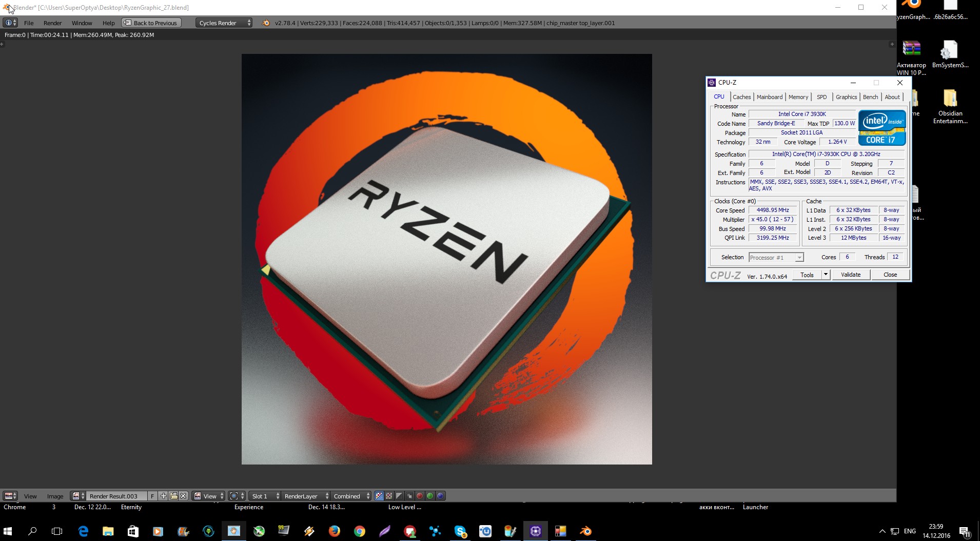This screenshot has height=541, width=980.
Task: Open the Render menu
Action: (52, 23)
